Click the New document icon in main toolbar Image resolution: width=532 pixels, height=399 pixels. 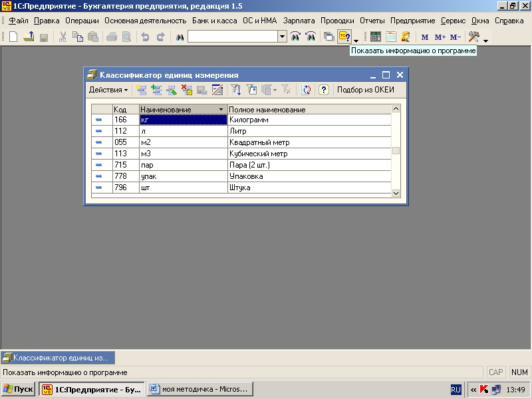tap(13, 37)
